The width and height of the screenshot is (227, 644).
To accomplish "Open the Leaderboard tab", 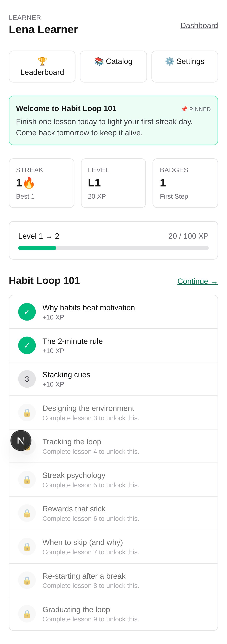I will (42, 67).
